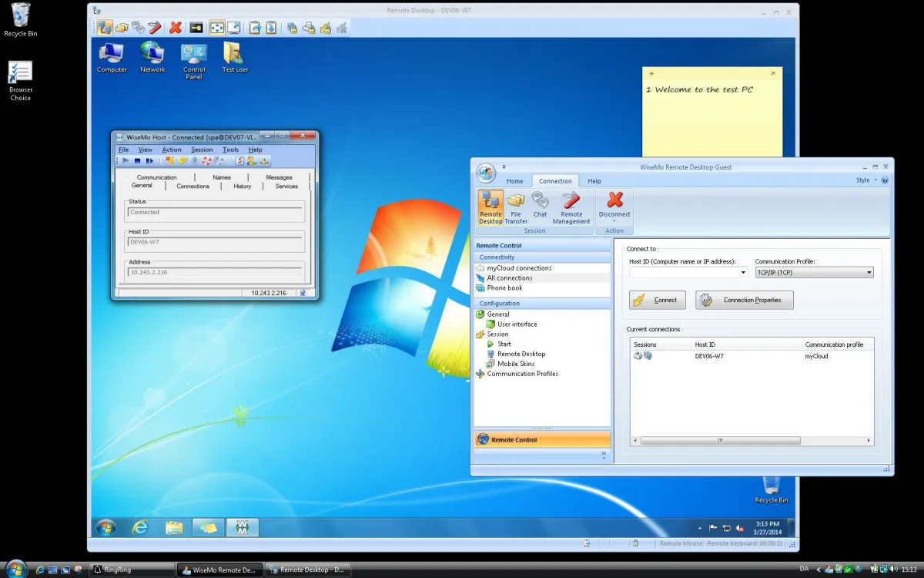Screen dimensions: 924x578
Task: Open the Connections tab in WiseMo Host
Action: 192,186
